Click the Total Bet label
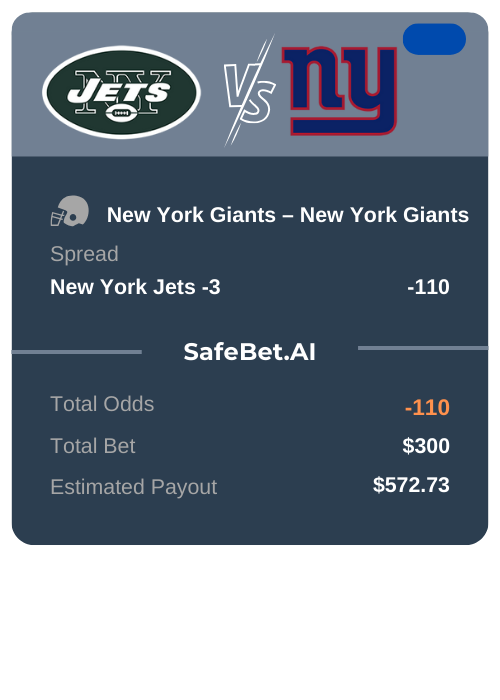 [x=93, y=446]
